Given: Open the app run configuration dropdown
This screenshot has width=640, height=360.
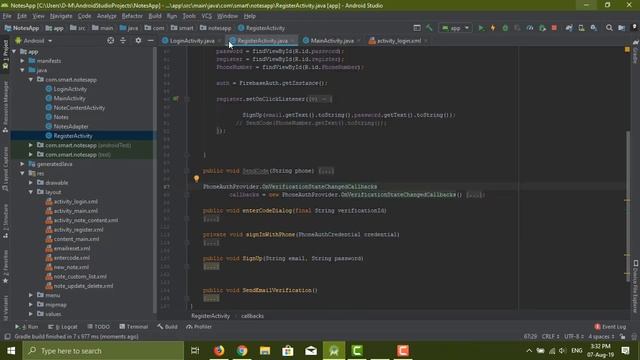Looking at the screenshot, I should [x=456, y=28].
